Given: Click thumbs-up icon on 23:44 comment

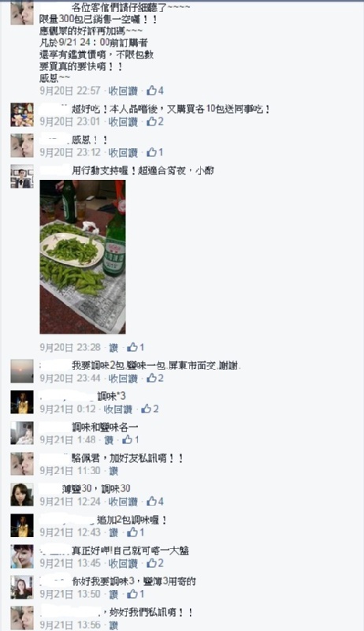Looking at the screenshot, I should coord(151,378).
